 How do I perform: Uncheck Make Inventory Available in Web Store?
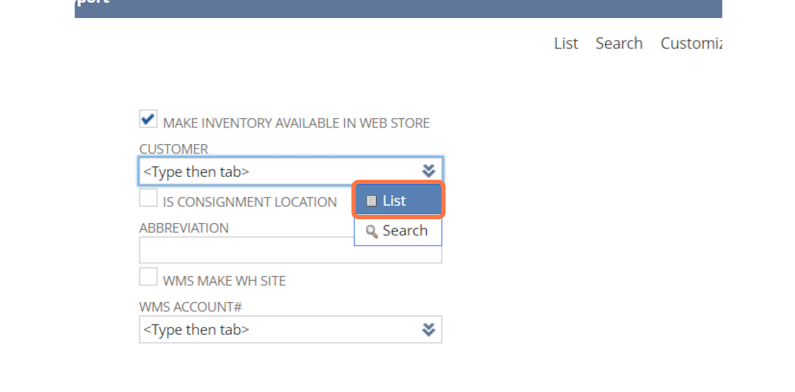coord(148,119)
